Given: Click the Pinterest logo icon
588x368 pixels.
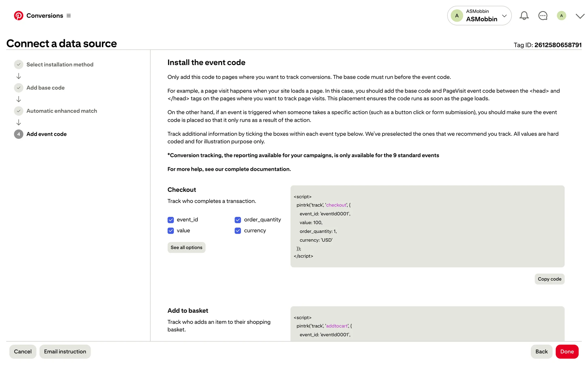Looking at the screenshot, I should click(x=18, y=16).
